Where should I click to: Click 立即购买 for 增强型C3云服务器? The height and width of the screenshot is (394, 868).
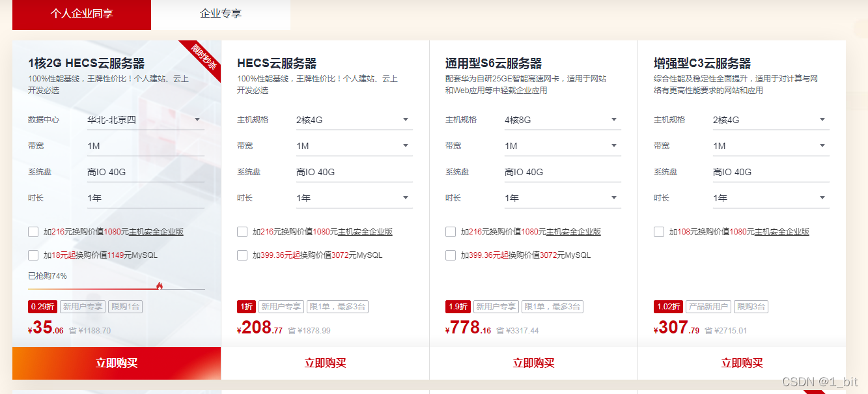tap(742, 363)
